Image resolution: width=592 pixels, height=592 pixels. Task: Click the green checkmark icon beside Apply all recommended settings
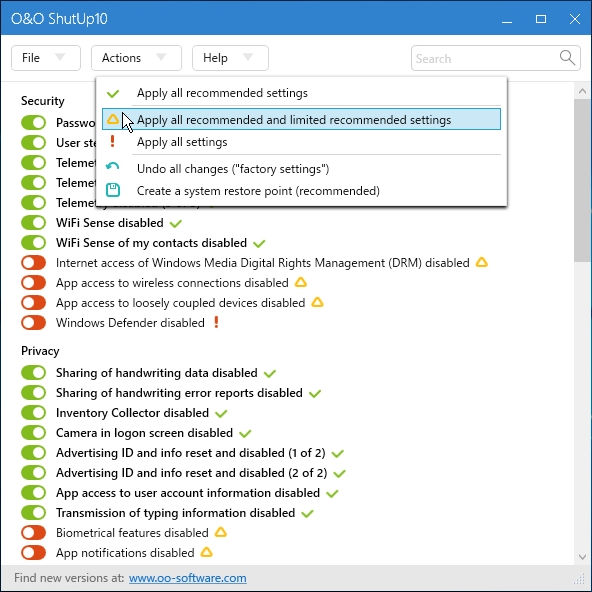(x=113, y=93)
